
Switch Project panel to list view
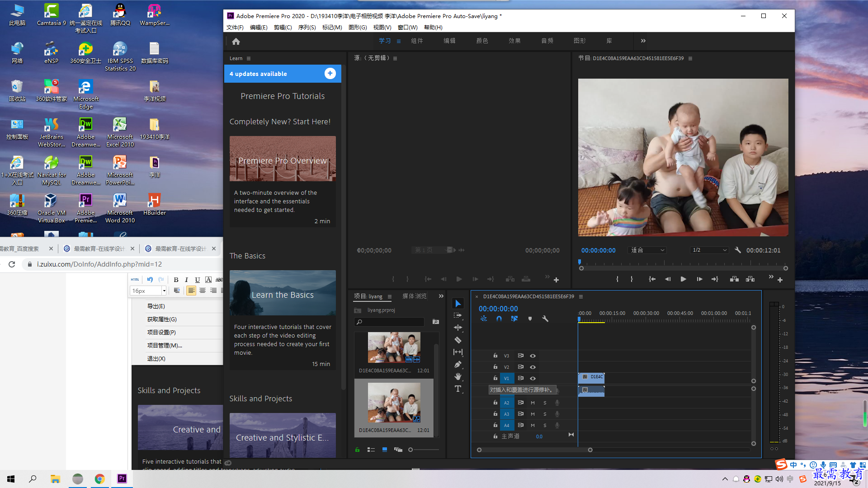[371, 450]
